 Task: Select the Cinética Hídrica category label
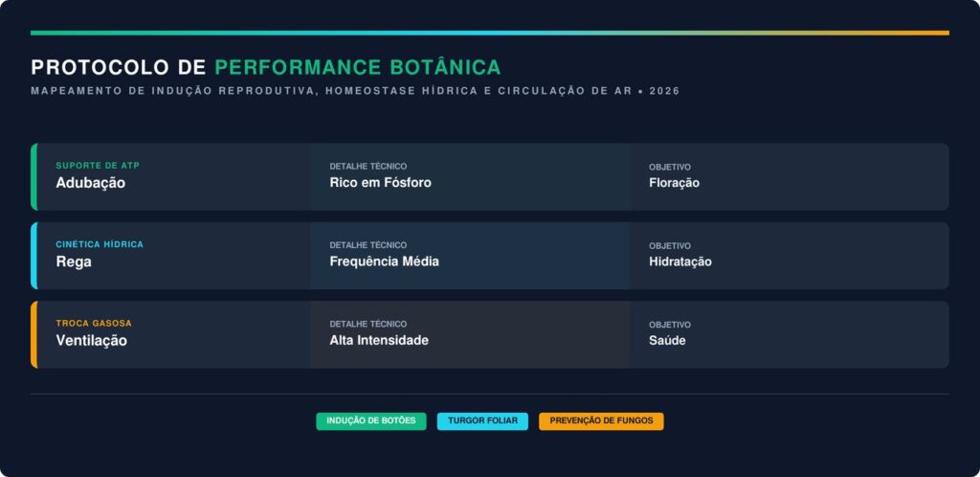coord(100,244)
